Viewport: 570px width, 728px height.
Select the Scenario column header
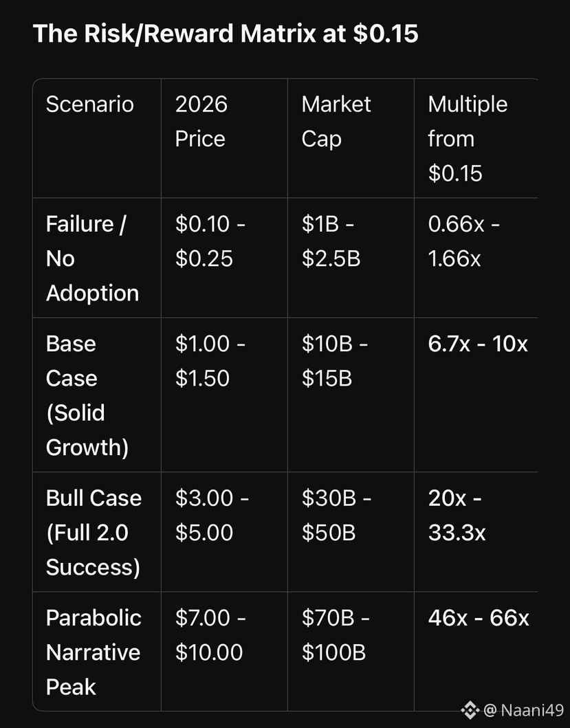click(90, 104)
